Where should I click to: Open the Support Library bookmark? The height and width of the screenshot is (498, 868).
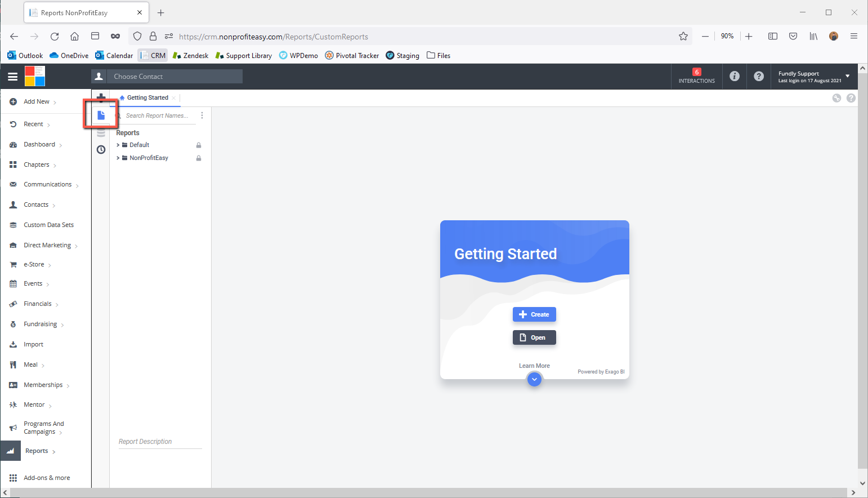[244, 56]
